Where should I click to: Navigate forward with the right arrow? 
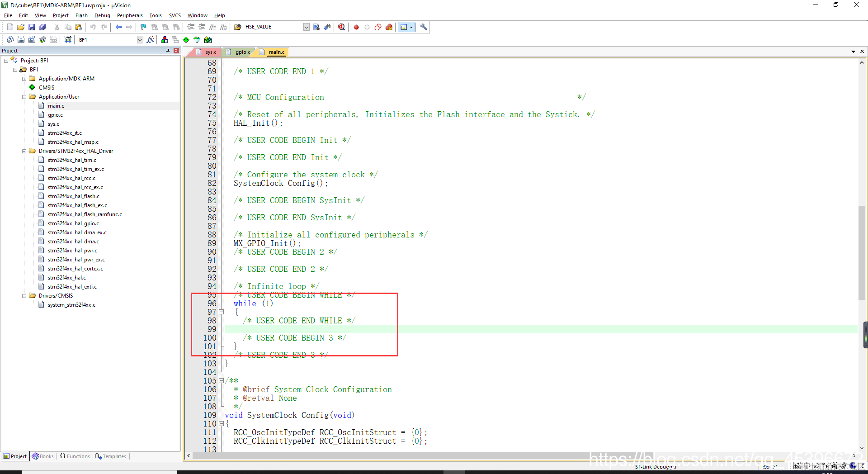click(129, 27)
